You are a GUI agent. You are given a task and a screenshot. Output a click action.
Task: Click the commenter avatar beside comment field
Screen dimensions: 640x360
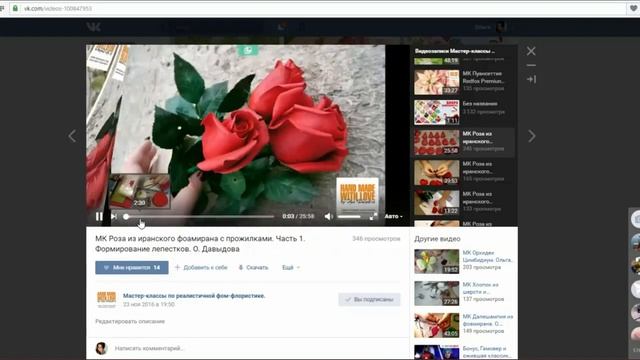(101, 348)
